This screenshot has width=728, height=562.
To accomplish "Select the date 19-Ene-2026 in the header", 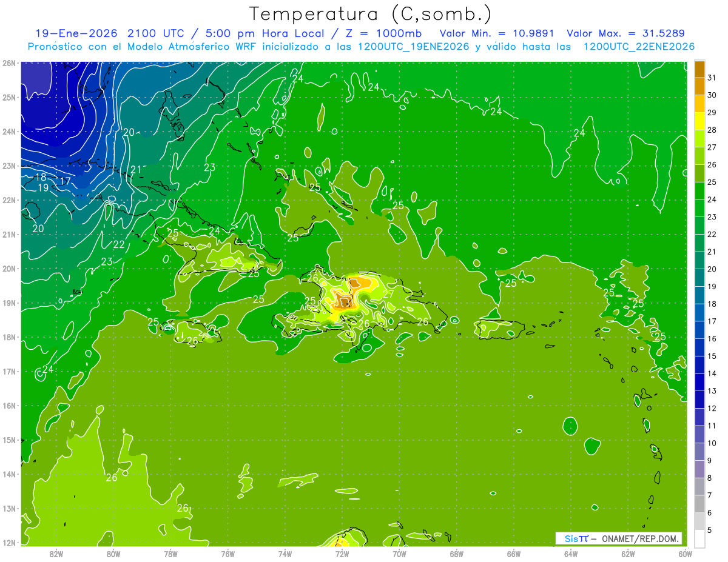I will 76,33.
